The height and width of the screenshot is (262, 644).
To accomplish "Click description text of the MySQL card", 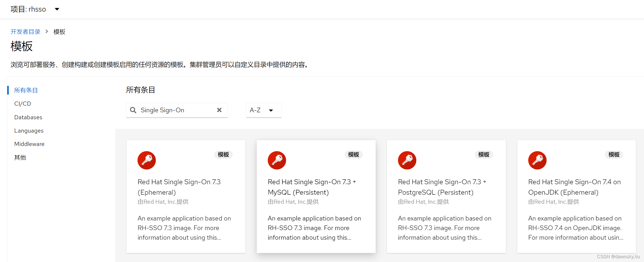I will click(x=314, y=228).
